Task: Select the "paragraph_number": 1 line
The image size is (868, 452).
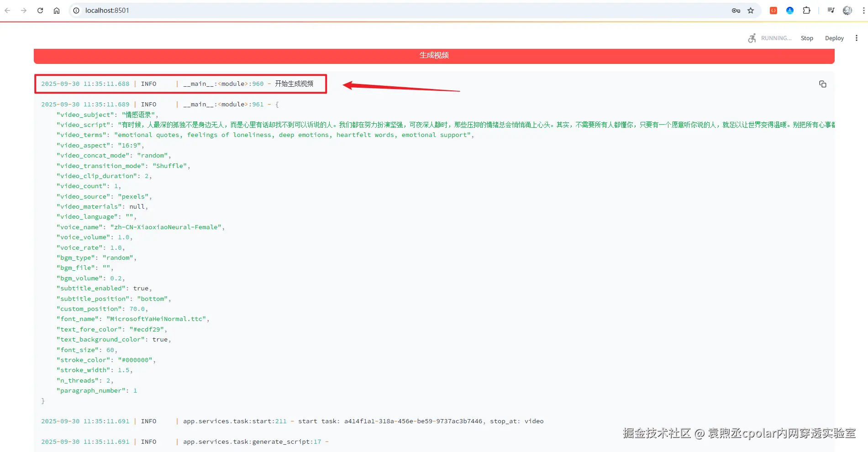Action: 97,390
